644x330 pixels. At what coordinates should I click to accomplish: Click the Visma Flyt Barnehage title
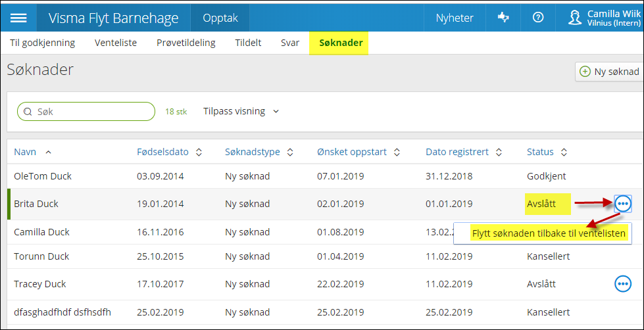click(x=113, y=18)
